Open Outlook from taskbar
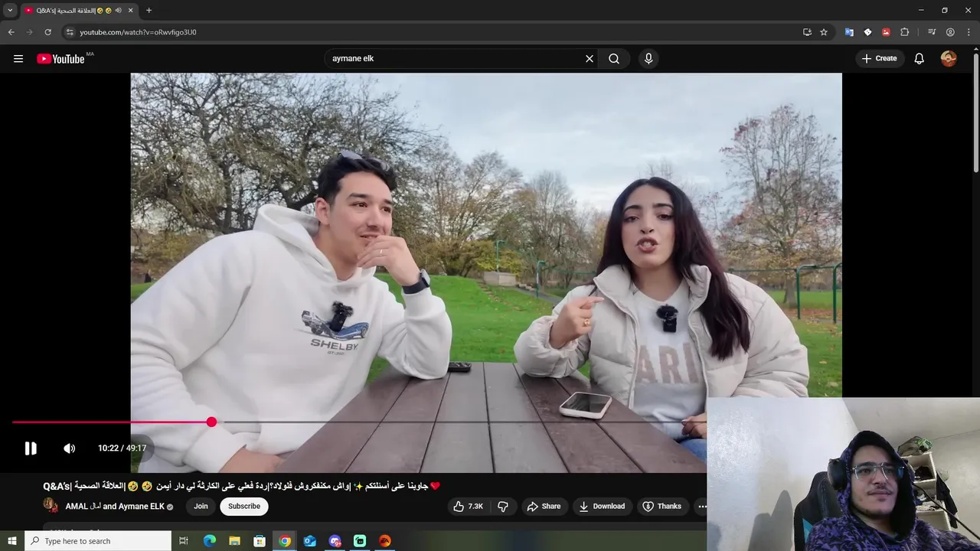The image size is (980, 551). pos(310,541)
